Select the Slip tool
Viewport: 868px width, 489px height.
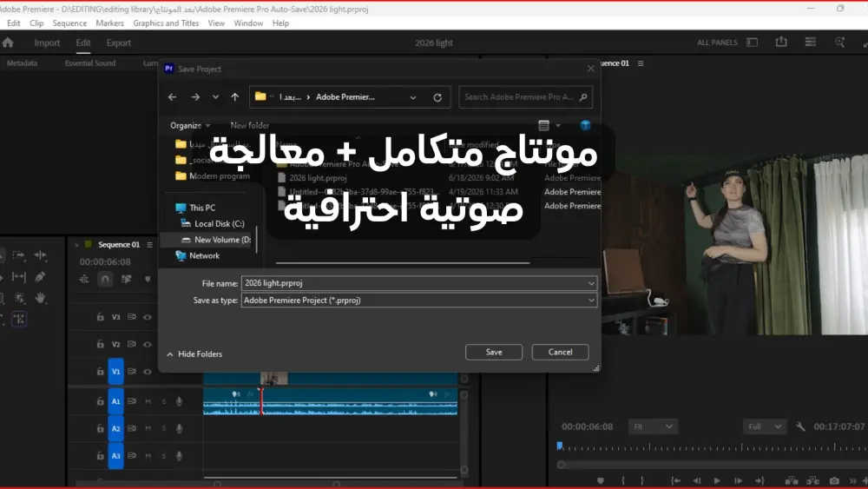click(19, 276)
